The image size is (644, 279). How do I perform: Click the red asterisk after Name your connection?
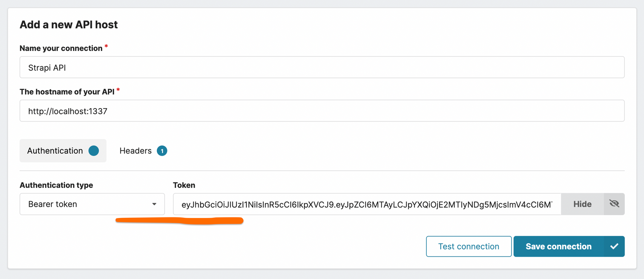(x=106, y=46)
